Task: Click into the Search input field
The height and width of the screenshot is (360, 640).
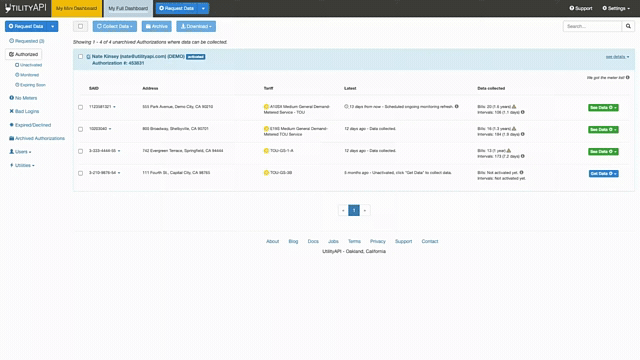Action: tap(592, 26)
